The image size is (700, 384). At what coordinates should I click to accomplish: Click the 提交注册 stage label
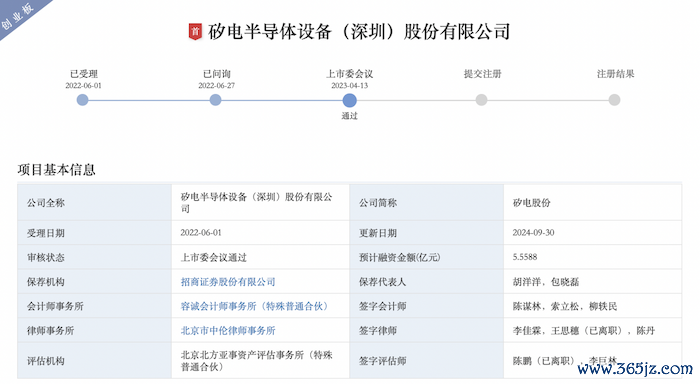coord(482,74)
